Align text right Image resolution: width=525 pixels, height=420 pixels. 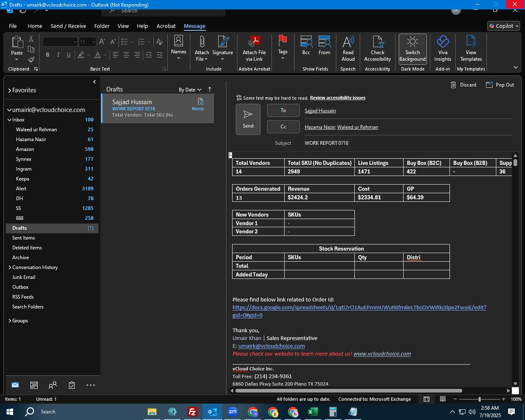[137, 55]
